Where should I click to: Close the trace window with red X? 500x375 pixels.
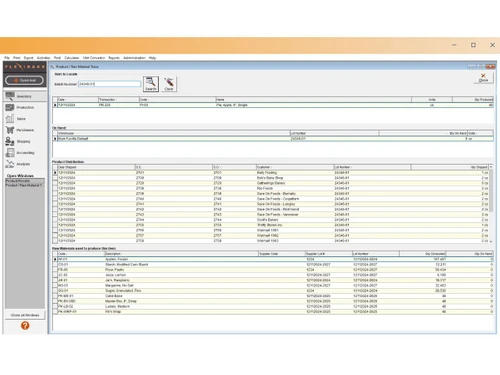(x=483, y=78)
